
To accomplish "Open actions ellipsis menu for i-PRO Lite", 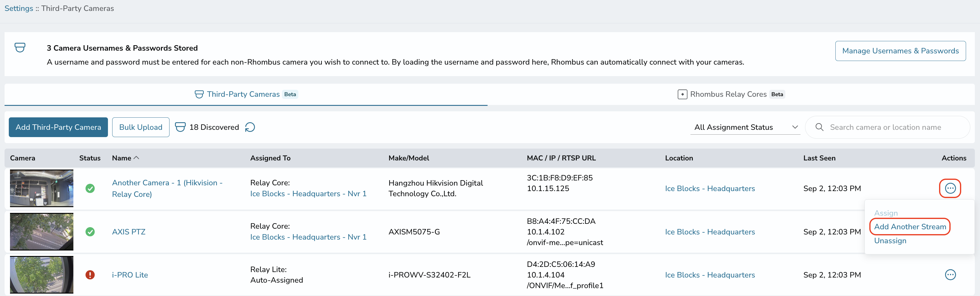I will [950, 275].
